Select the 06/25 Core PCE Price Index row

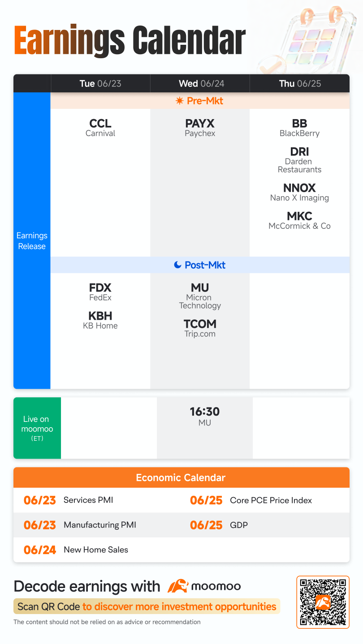coord(265,500)
